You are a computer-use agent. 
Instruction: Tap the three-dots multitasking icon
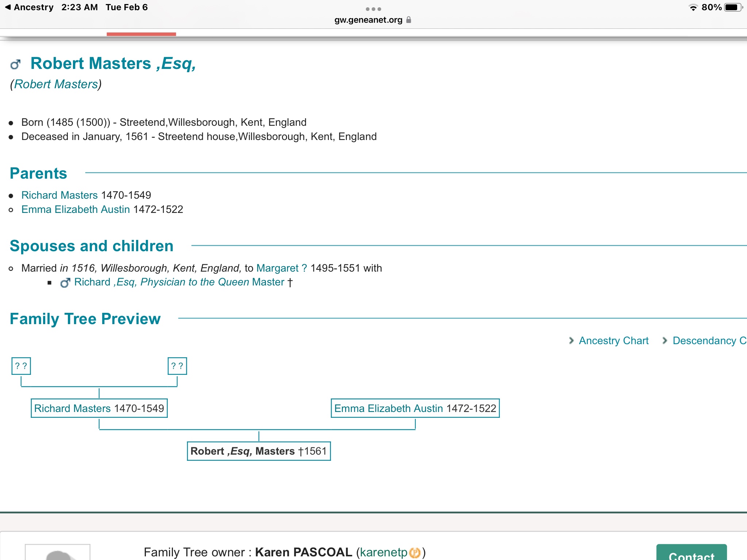[373, 9]
